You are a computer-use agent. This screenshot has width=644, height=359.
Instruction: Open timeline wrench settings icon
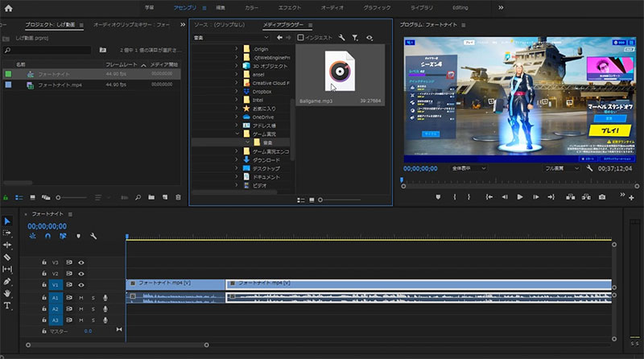tap(93, 236)
